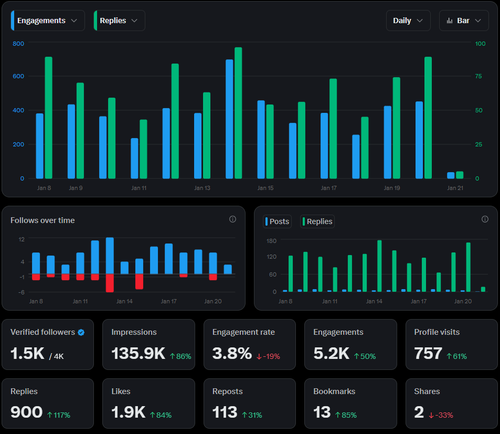Click the 86% change on Impressions
Image resolution: width=500 pixels, height=434 pixels.
(181, 356)
